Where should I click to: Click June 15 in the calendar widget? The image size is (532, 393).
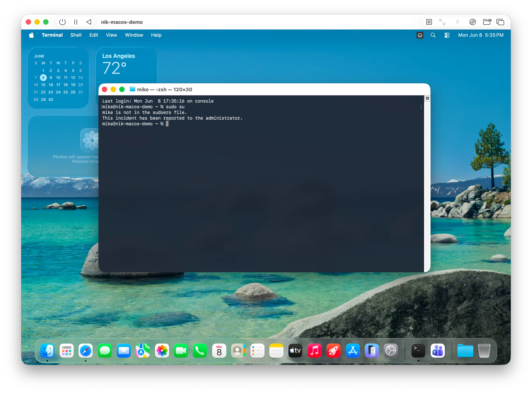[43, 85]
